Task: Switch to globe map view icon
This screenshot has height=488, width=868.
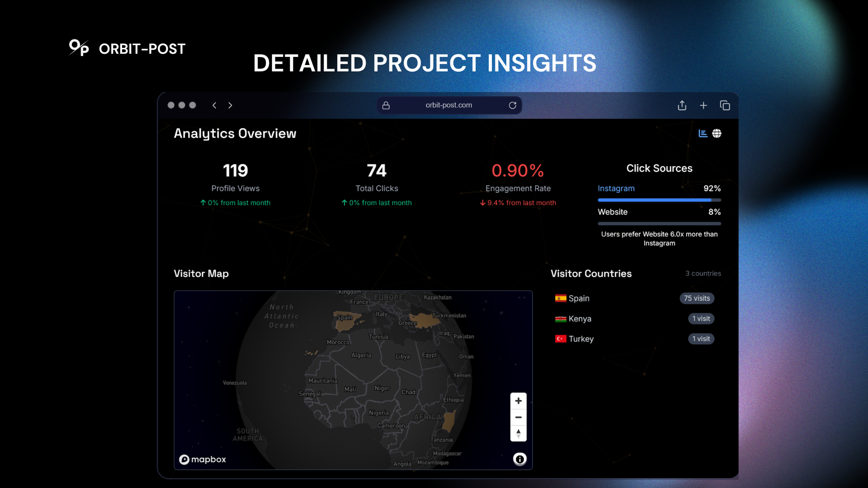Action: click(717, 133)
